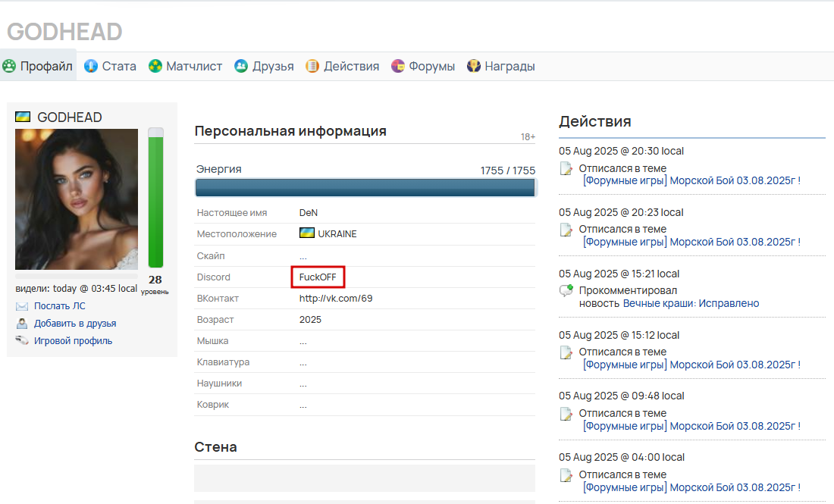This screenshot has height=504, width=834.
Task: Click the Профайл tab icon
Action: (9, 66)
